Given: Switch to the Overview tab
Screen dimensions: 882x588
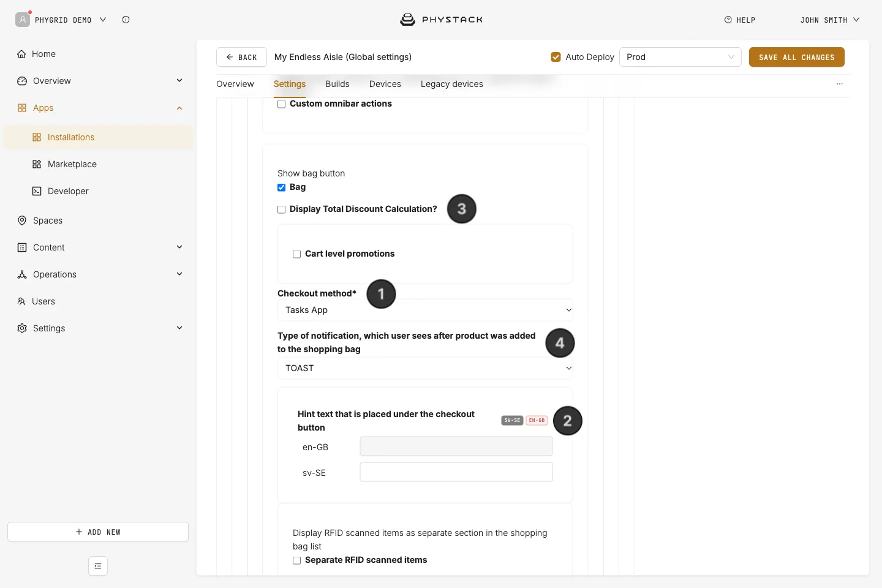Looking at the screenshot, I should (x=235, y=84).
